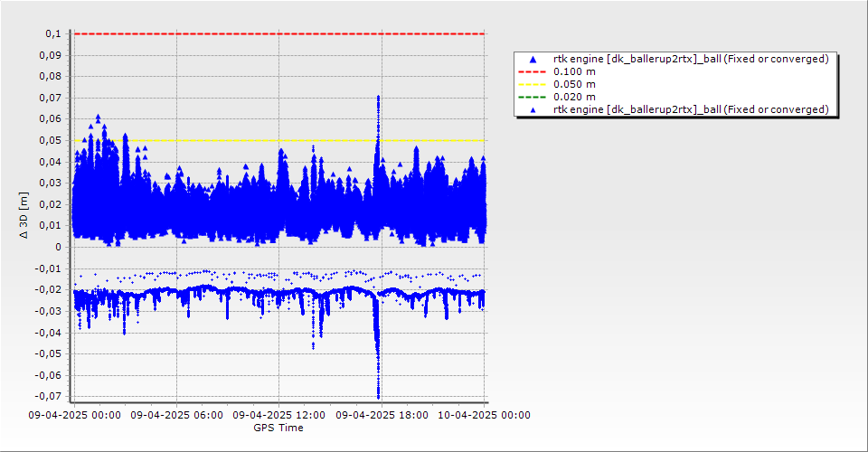Click the GPS Time x-axis title

[x=278, y=428]
